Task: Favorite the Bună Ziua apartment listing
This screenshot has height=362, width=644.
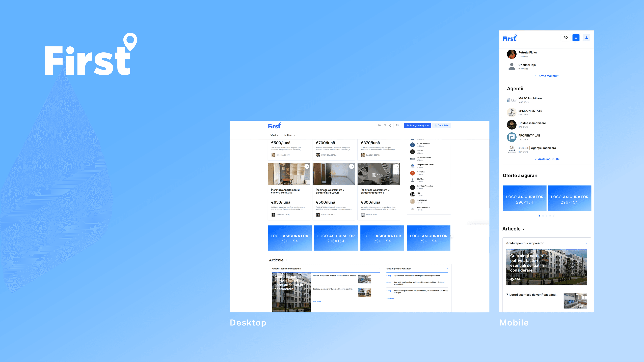Action: pos(307,166)
